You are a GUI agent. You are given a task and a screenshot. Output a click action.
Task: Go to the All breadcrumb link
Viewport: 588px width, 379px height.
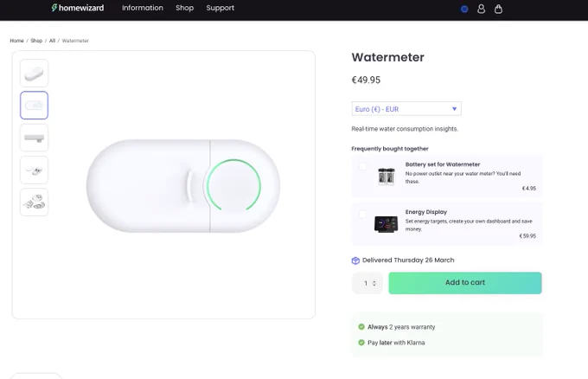[x=52, y=41]
